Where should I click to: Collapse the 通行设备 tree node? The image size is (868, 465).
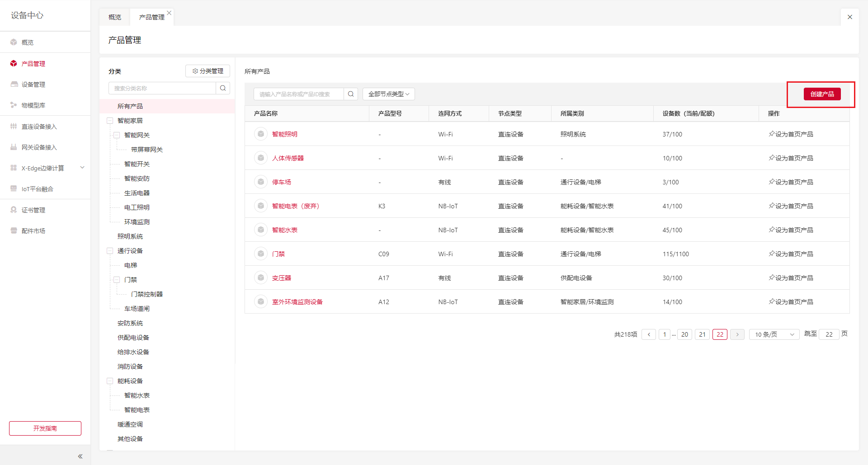[x=110, y=251]
